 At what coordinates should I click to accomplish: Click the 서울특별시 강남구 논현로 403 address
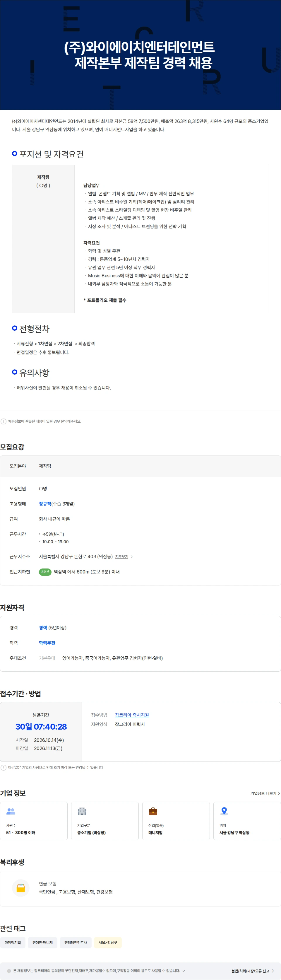[x=76, y=556]
